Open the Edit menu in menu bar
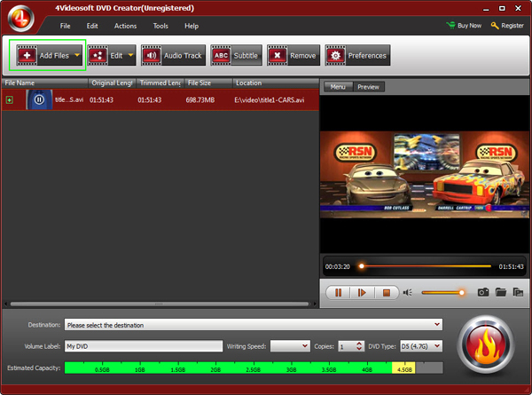 point(92,26)
